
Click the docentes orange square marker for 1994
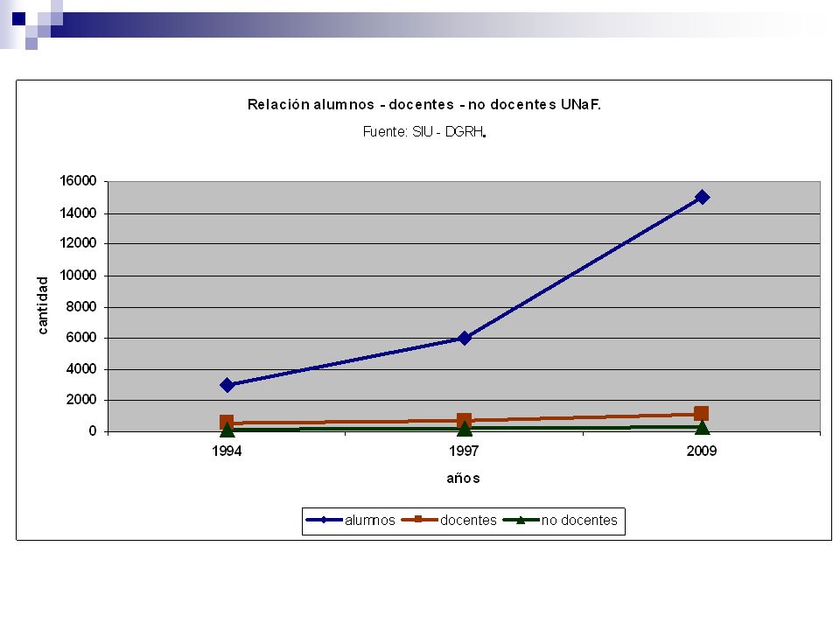coord(227,422)
